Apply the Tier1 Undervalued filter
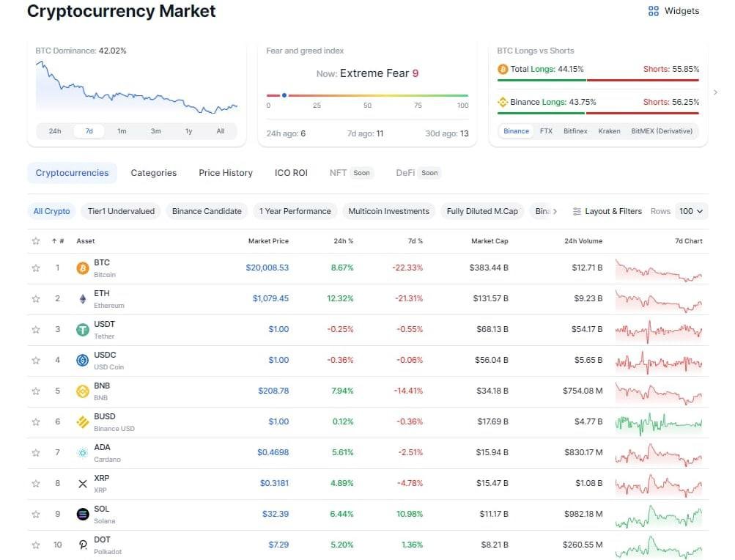The height and width of the screenshot is (560, 735). coord(121,212)
